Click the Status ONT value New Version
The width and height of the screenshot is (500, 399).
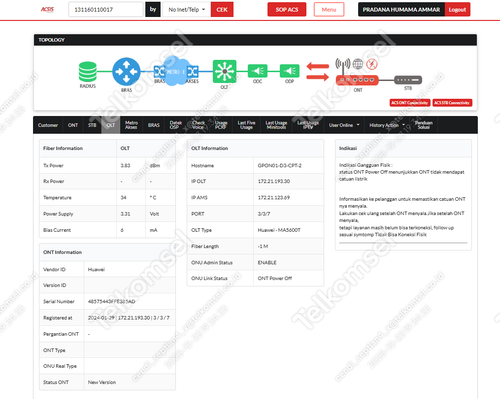pos(102,382)
